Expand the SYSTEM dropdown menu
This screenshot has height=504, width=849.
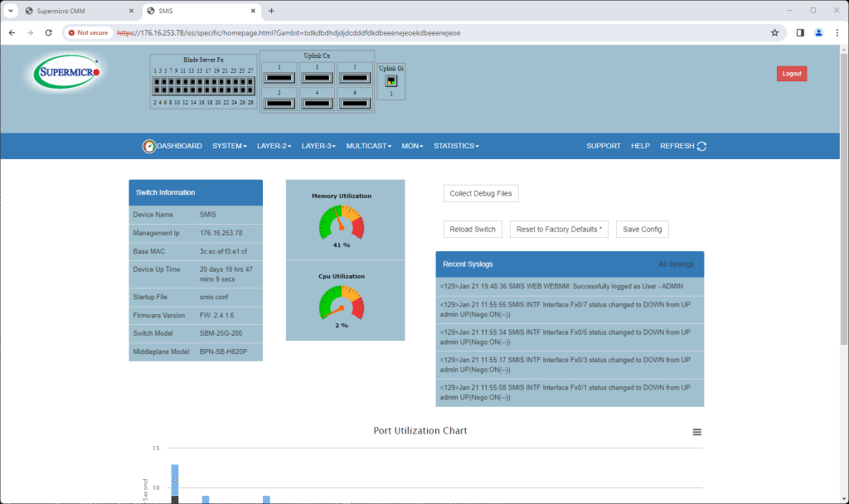point(229,146)
